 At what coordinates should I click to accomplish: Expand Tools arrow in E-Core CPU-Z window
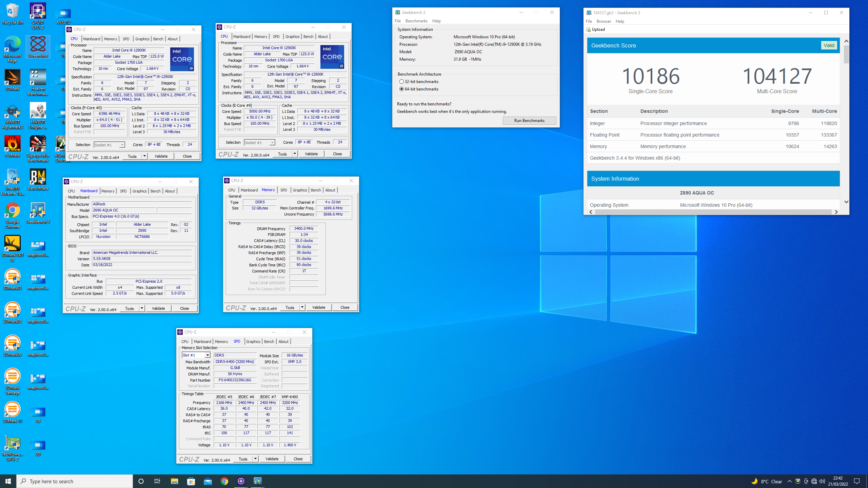click(295, 154)
